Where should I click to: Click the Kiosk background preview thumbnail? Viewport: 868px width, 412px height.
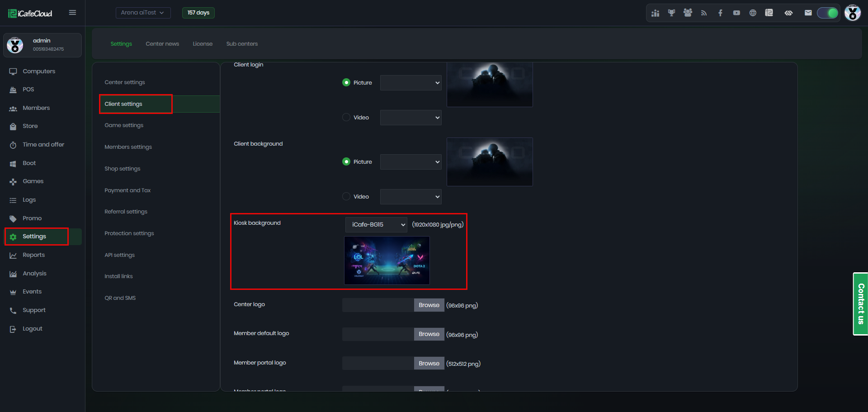[x=387, y=260]
